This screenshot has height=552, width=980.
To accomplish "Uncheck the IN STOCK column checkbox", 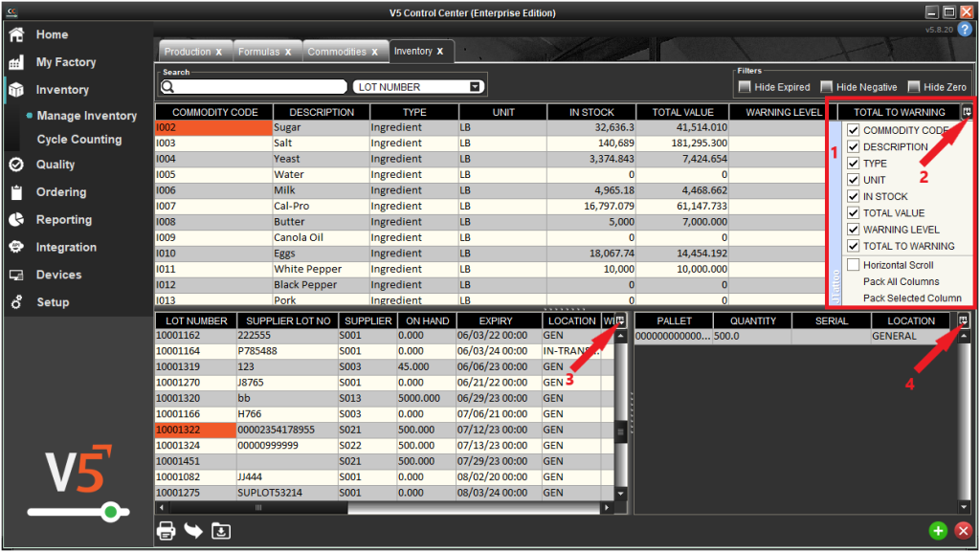I will pos(853,196).
